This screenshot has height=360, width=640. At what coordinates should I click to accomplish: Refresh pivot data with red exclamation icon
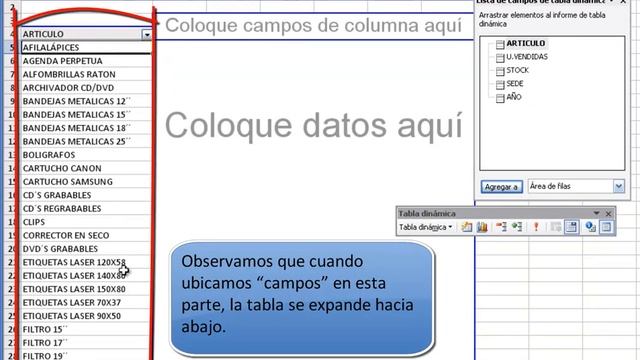point(536,227)
